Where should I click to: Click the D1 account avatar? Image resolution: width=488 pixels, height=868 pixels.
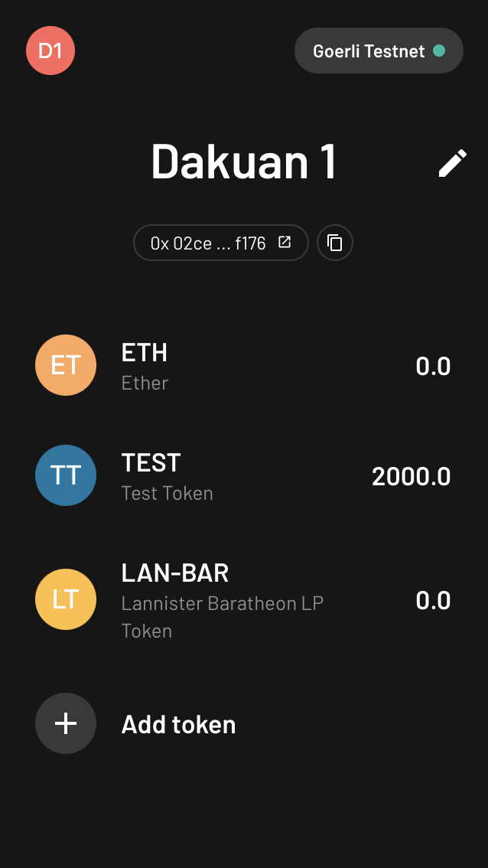[x=50, y=51]
